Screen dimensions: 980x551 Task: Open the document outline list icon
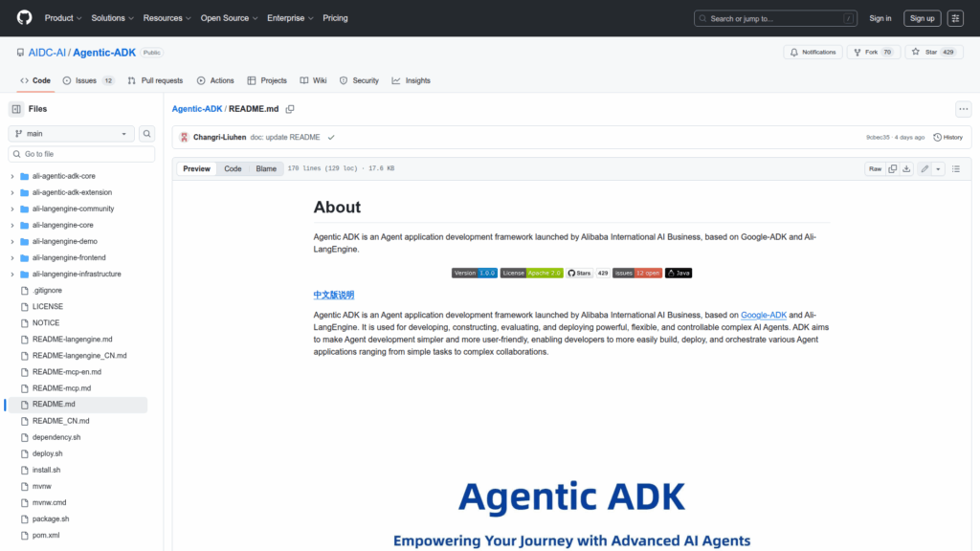[x=955, y=168]
